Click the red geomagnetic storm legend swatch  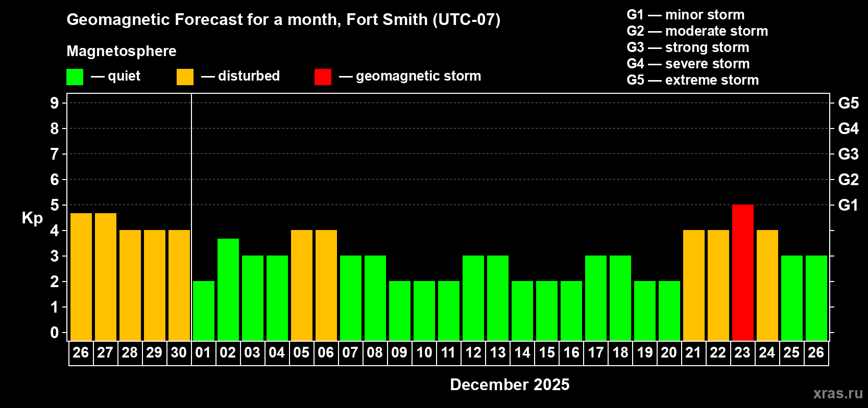(323, 77)
